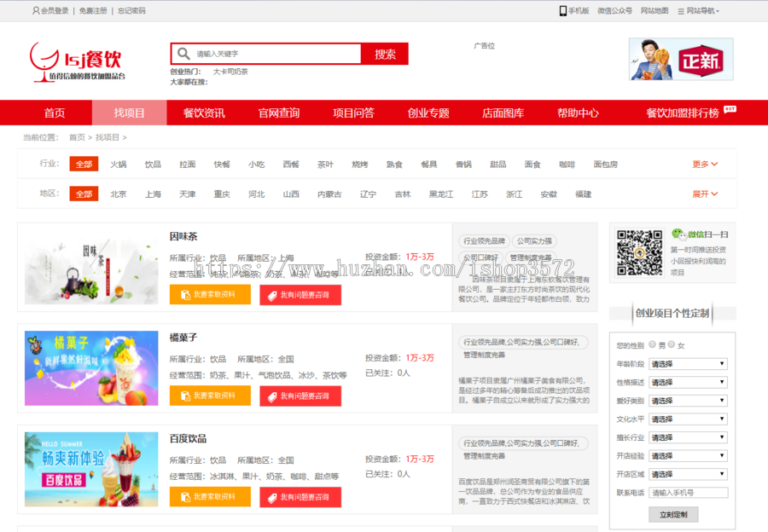768x532 pixels.
Task: Click the 立刻定制 submit button
Action: (672, 514)
